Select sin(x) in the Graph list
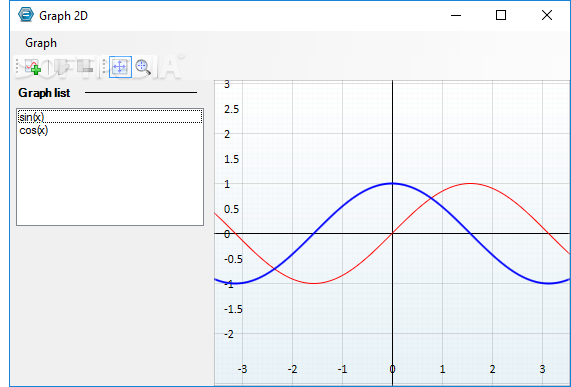571x387 pixels. [x=110, y=117]
